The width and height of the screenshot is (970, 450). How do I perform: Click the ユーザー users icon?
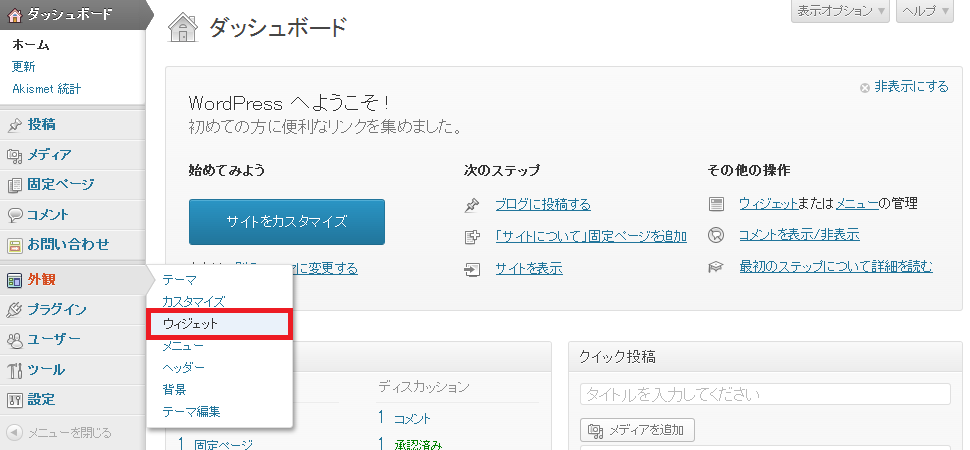[14, 340]
